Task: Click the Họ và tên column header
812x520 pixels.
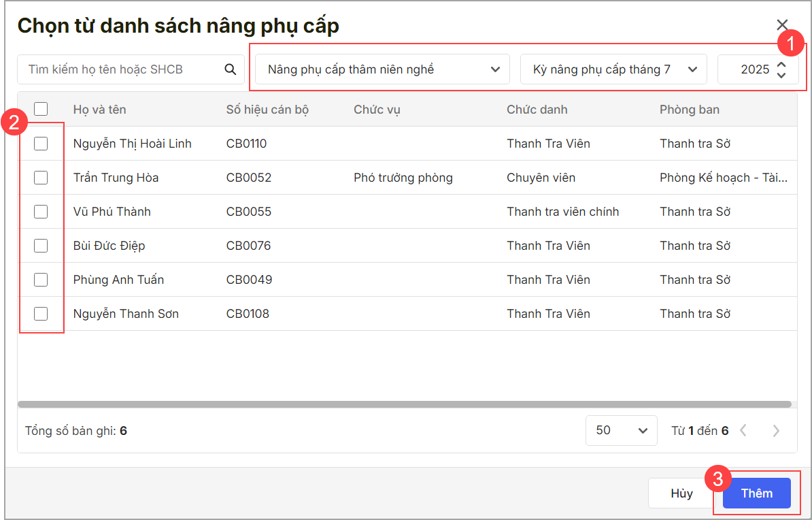Action: point(99,110)
